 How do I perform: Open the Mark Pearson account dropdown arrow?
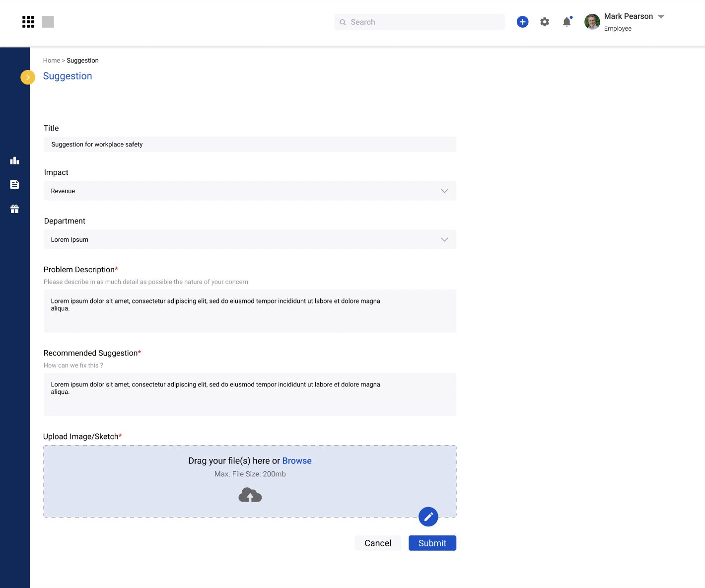point(661,16)
